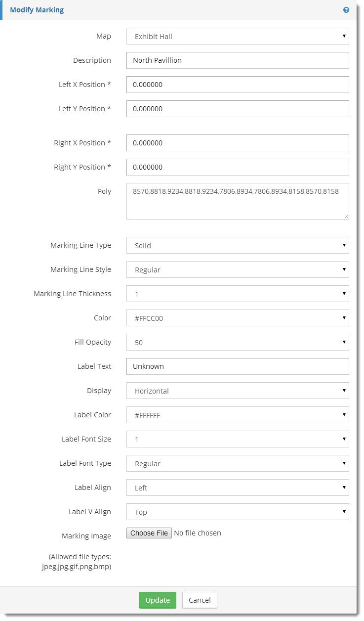This screenshot has width=364, height=621.
Task: Open the Marking Line Style dropdown
Action: (238, 269)
